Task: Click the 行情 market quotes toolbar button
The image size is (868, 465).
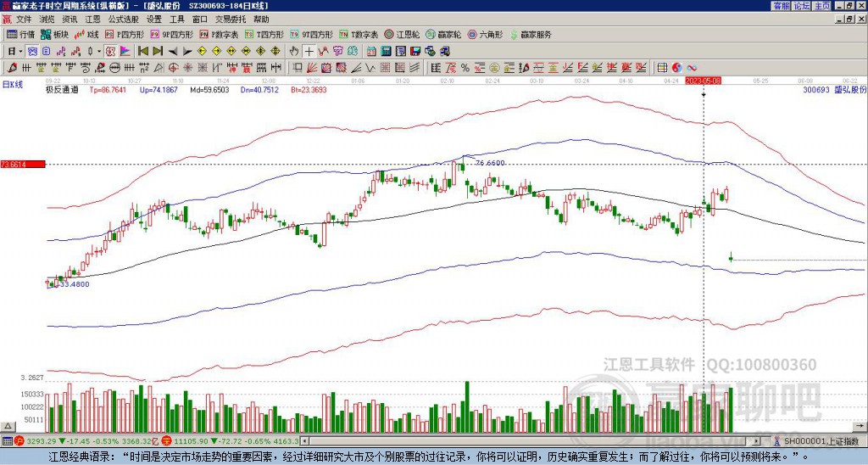Action: click(x=20, y=35)
